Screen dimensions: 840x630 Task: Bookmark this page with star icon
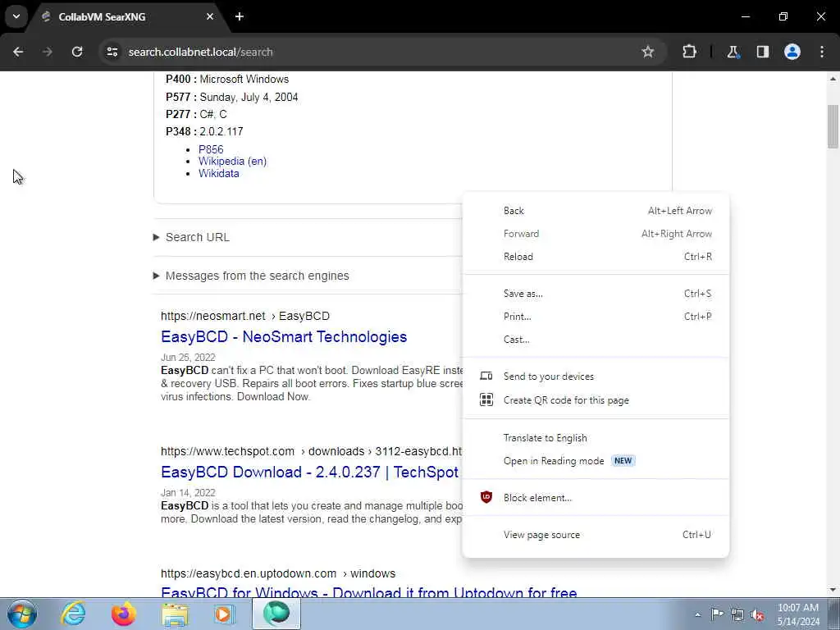point(648,52)
